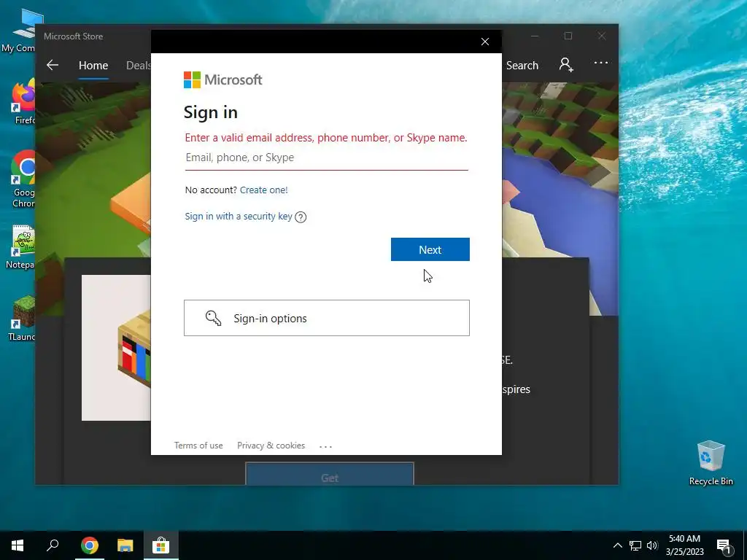The image size is (747, 560).
Task: Open taskbar search magnifier
Action: click(x=53, y=545)
